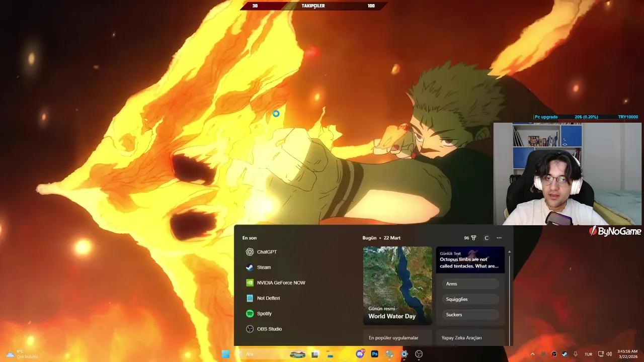Launch Spotify from the recent list
644x362 pixels.
coord(259,314)
